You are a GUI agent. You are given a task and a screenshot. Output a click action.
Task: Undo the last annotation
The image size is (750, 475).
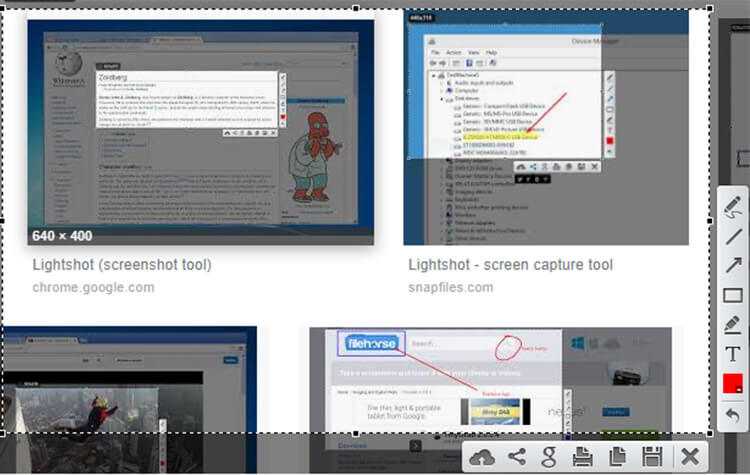(x=732, y=415)
